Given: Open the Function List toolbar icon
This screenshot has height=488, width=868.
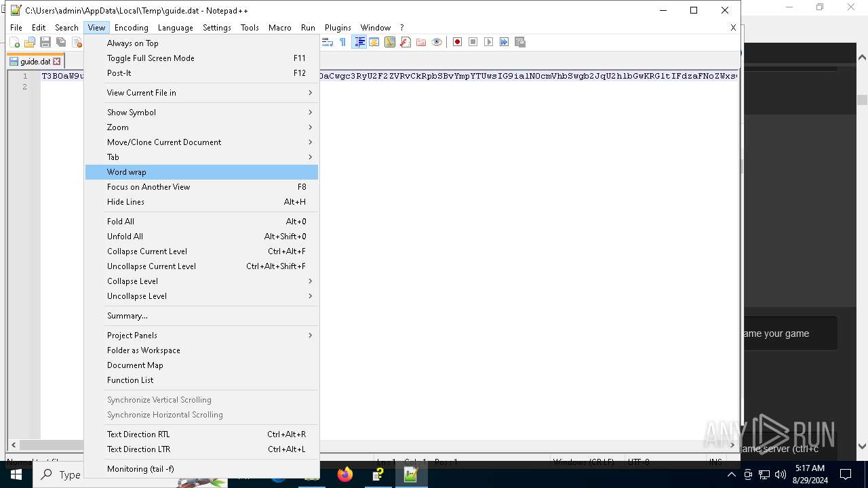Looking at the screenshot, I should (x=406, y=42).
